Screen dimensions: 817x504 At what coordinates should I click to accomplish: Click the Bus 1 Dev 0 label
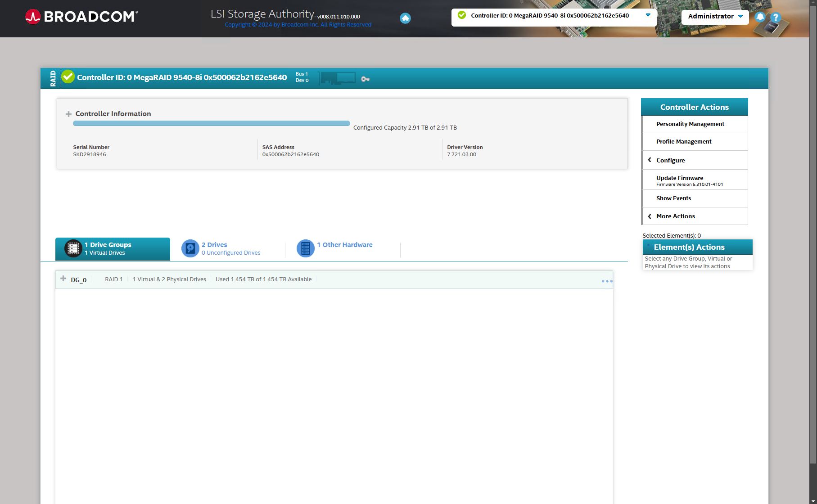(302, 77)
